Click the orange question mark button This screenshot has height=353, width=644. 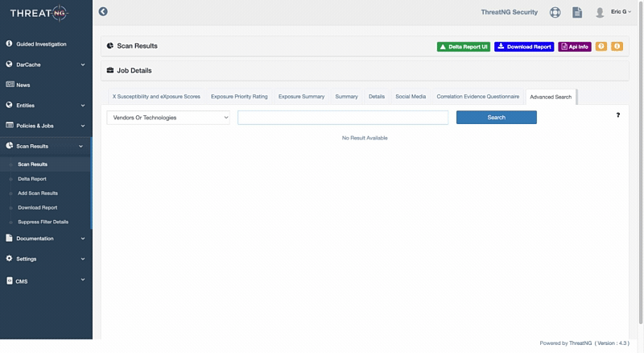(x=601, y=47)
